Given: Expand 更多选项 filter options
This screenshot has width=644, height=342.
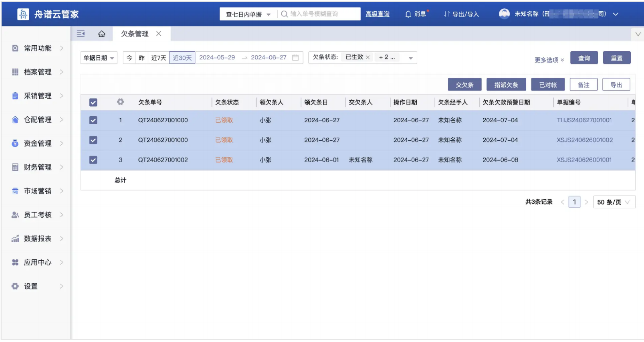Looking at the screenshot, I should [x=549, y=60].
